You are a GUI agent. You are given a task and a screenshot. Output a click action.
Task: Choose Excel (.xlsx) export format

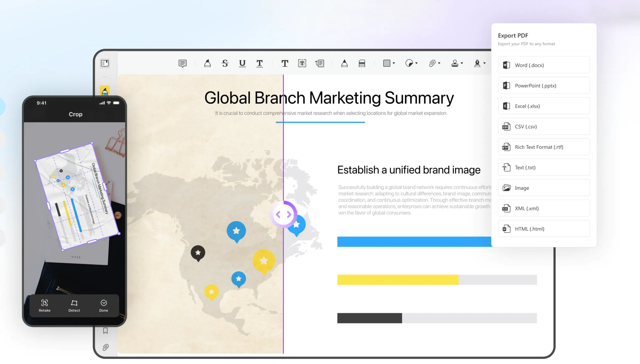point(544,106)
